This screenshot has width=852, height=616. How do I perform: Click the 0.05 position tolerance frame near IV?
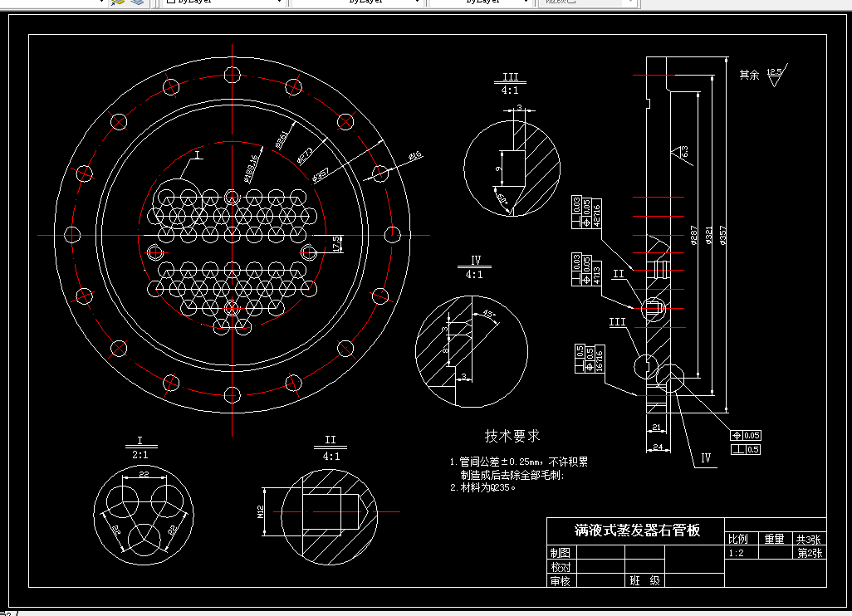(x=746, y=436)
